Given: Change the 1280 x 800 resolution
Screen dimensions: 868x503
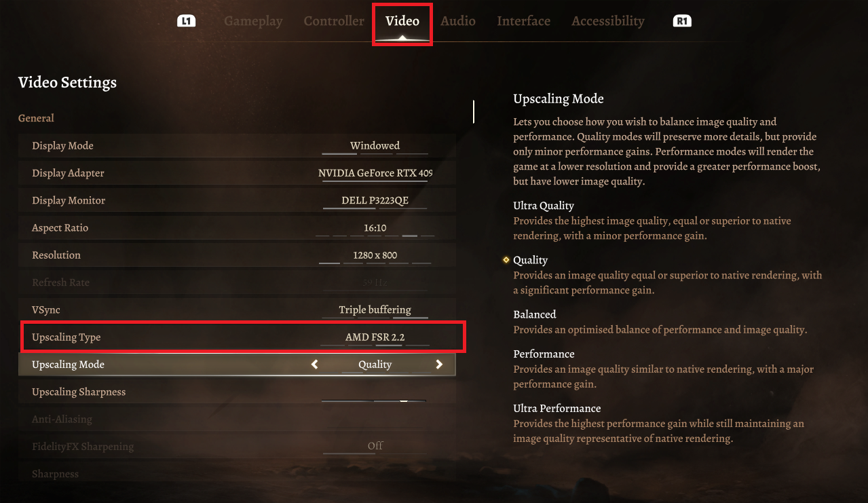Looking at the screenshot, I should 375,255.
